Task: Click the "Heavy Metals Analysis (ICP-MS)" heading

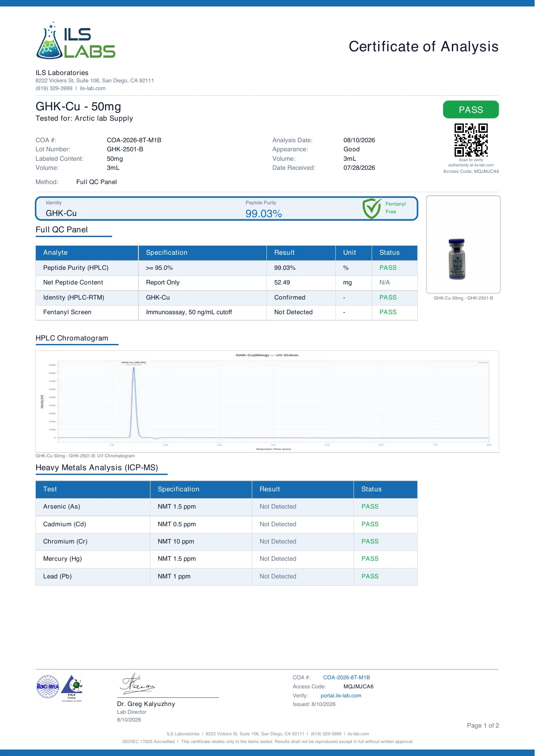Action: tap(97, 468)
